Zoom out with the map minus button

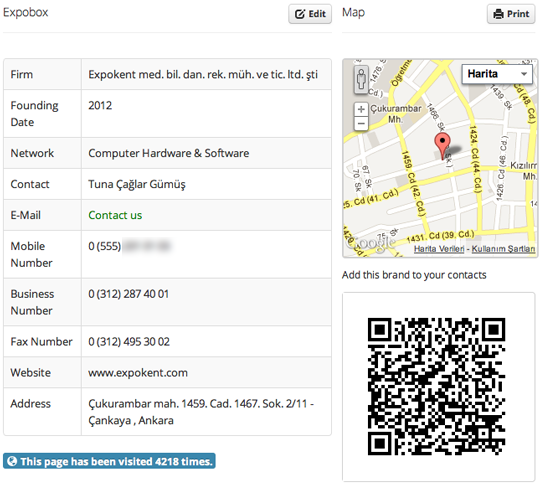tap(361, 123)
